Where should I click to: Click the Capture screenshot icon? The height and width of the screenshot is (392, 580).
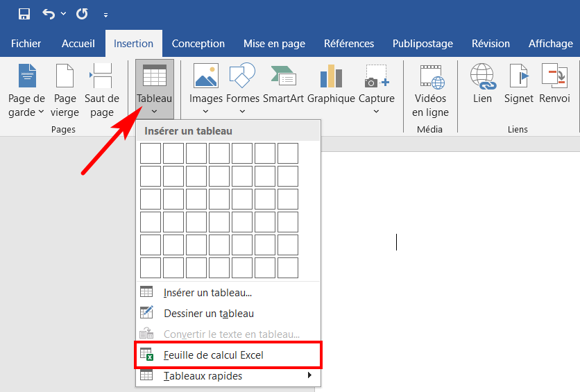point(377,76)
